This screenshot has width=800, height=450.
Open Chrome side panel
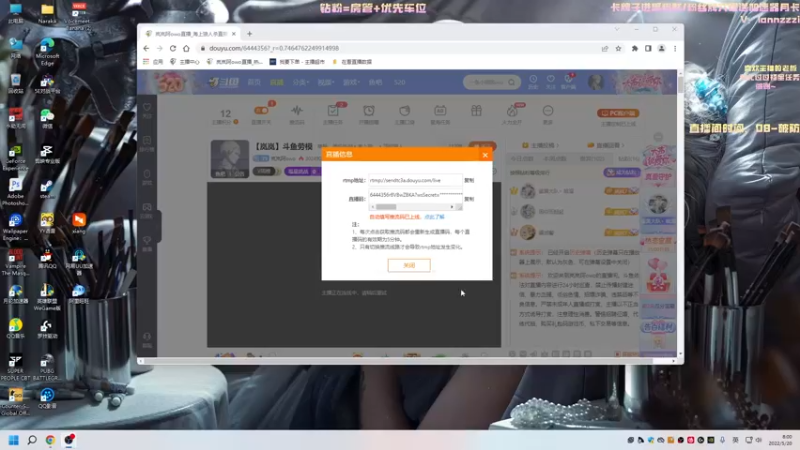[648, 48]
